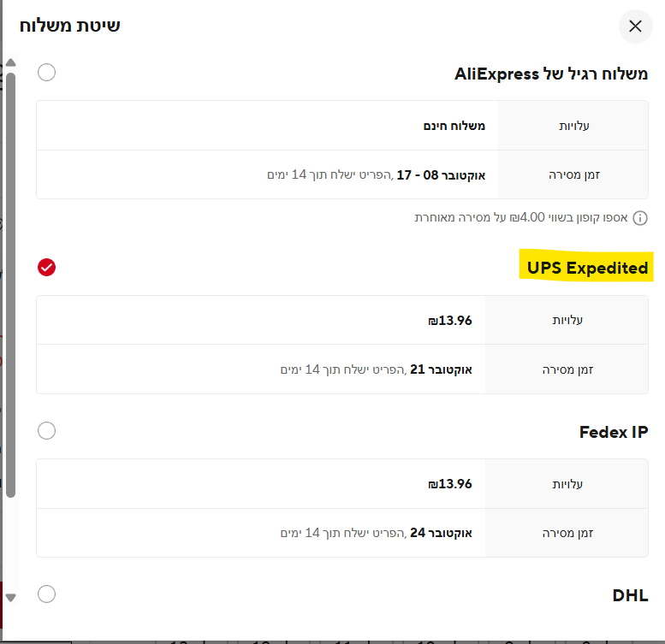Click the AliExpress standard shipping heading
This screenshot has width=665, height=644.
551,74
